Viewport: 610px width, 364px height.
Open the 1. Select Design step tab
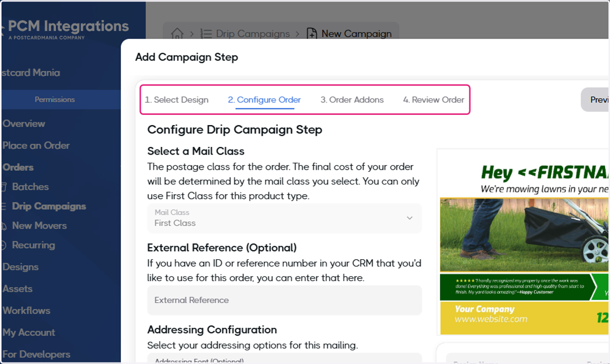pos(176,100)
